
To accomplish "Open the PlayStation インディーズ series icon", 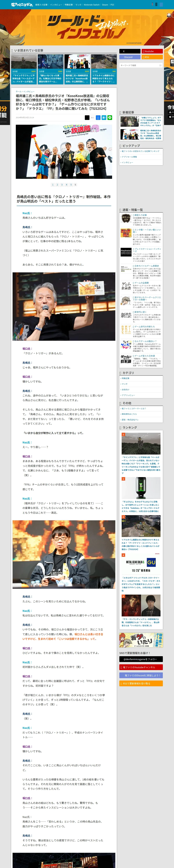I will coord(126,252).
